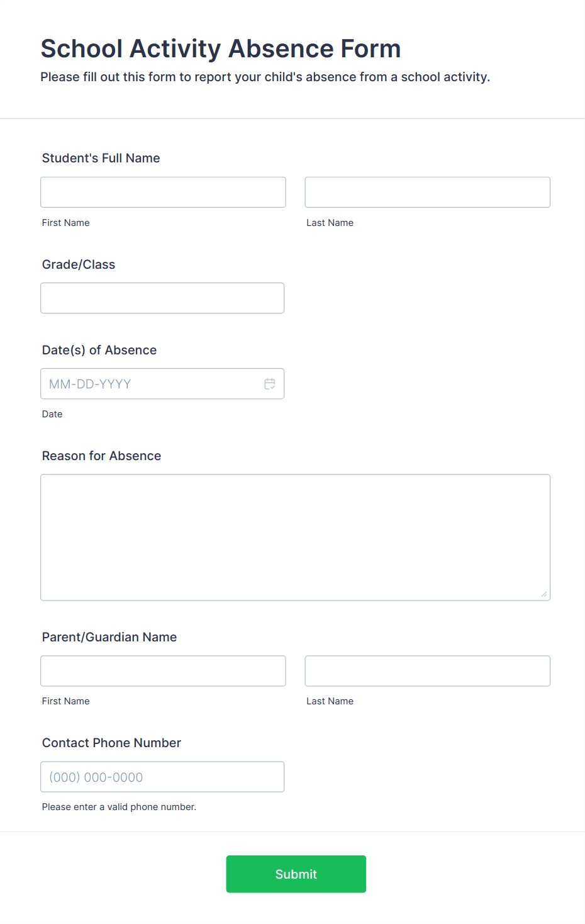
Task: Click the phone number validation hint text
Action: [119, 806]
